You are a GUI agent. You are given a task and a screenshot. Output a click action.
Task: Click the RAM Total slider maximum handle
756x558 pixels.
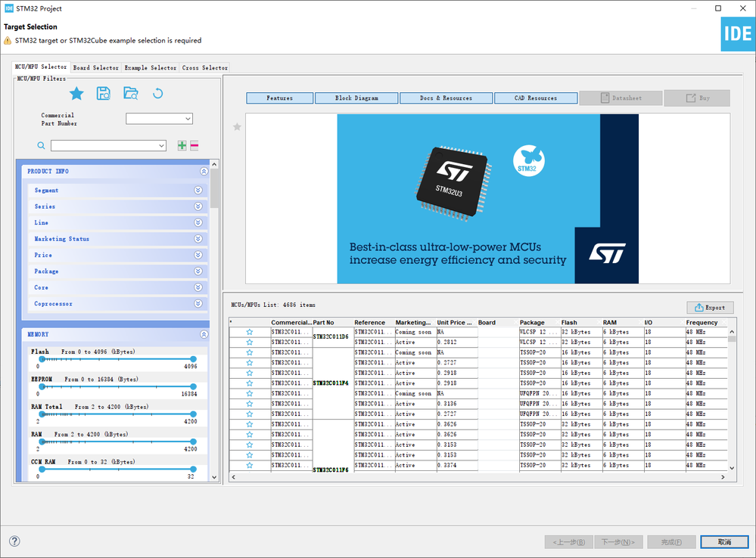click(x=193, y=414)
